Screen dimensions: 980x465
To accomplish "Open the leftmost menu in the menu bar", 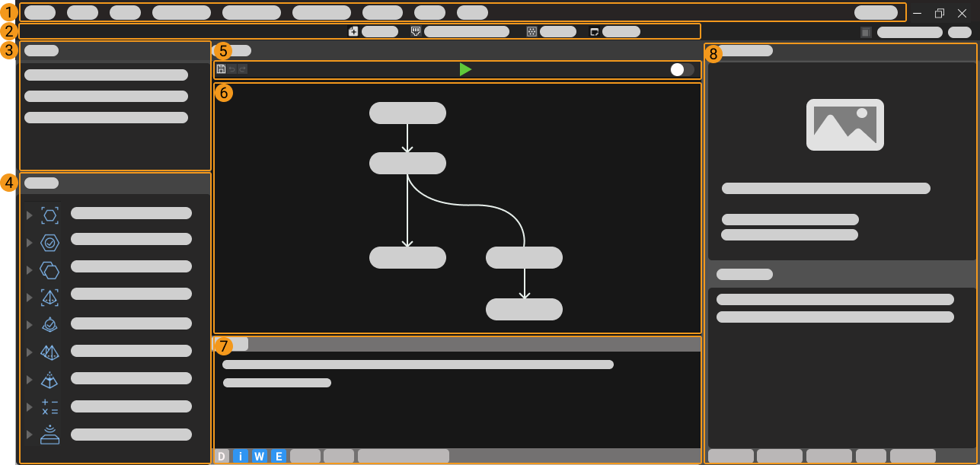I will 40,12.
